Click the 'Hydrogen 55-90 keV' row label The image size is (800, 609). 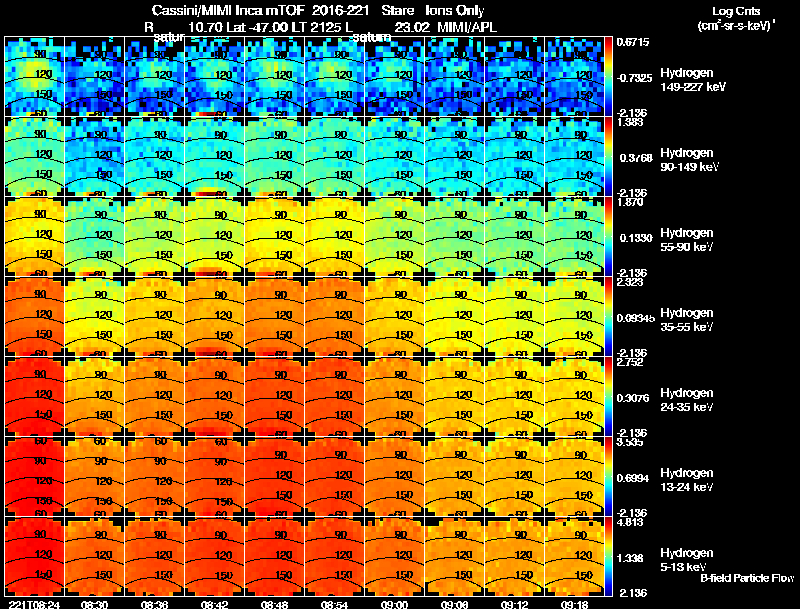point(687,240)
